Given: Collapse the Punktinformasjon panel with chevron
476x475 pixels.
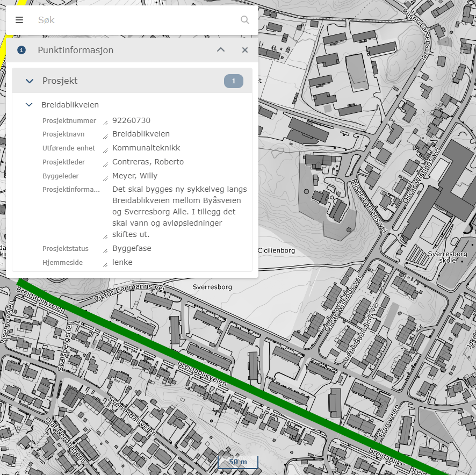Looking at the screenshot, I should [221, 50].
